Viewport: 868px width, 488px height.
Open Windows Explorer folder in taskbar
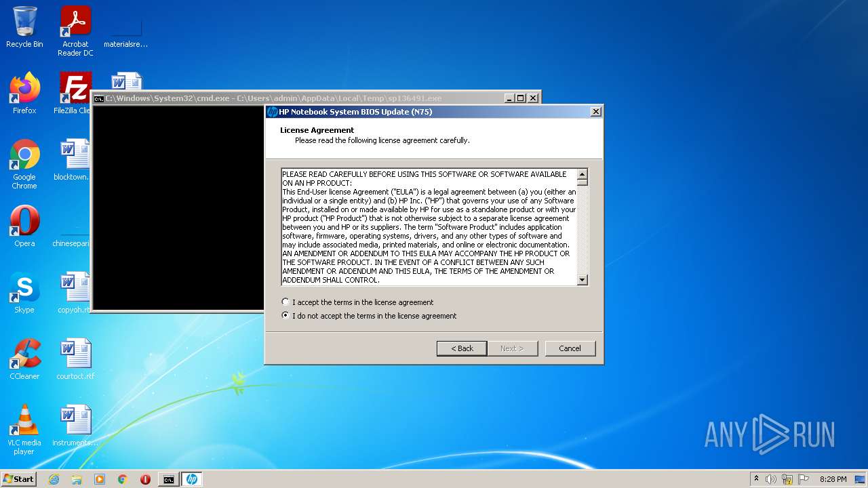point(77,479)
